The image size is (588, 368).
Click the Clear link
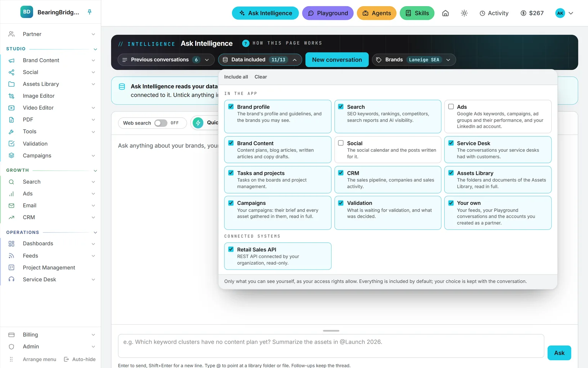coord(261,77)
